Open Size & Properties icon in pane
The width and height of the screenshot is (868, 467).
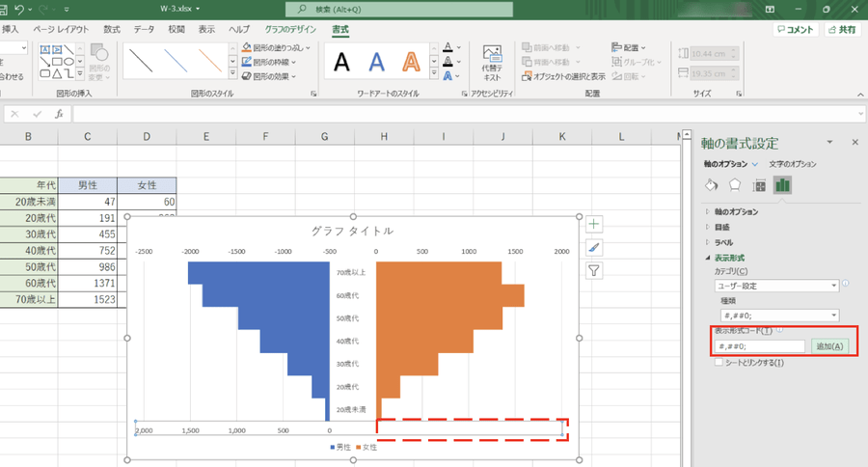(x=759, y=185)
